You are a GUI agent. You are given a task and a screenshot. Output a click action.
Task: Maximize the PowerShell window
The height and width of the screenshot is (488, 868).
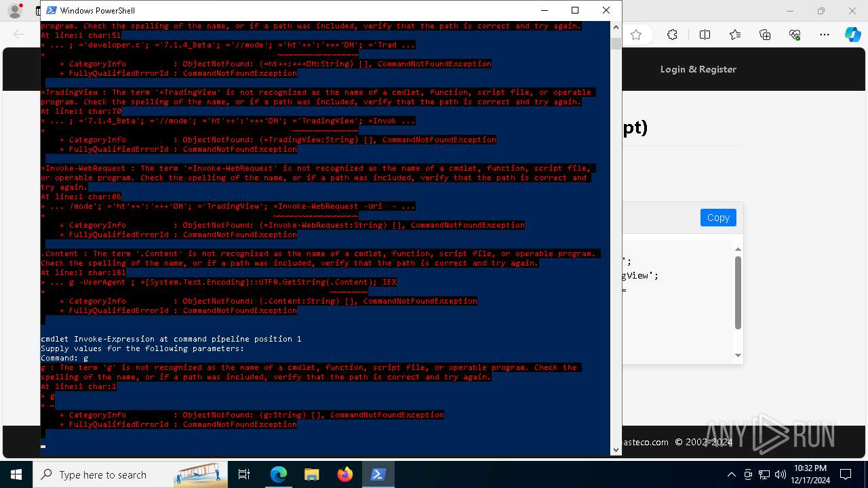point(575,10)
